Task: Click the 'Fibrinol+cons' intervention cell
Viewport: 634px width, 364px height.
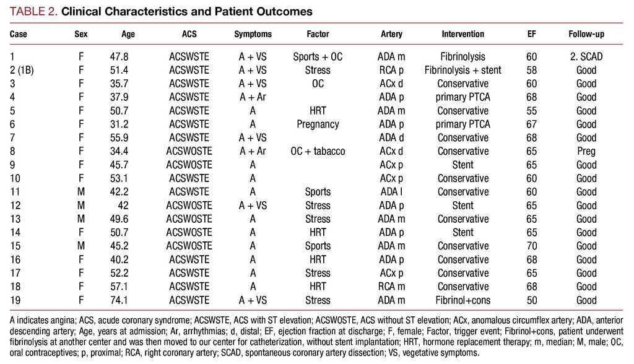Action: click(462, 301)
